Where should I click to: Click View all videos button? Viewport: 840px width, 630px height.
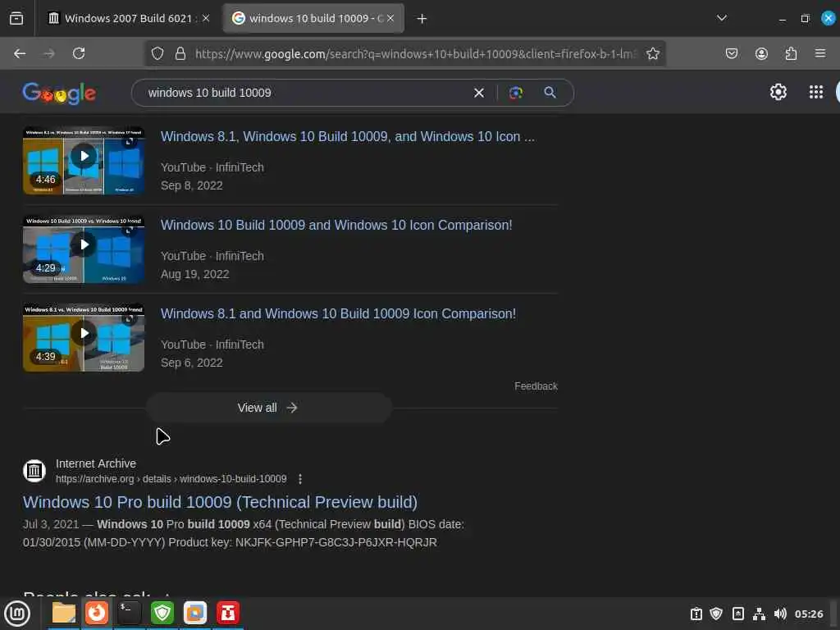269,408
